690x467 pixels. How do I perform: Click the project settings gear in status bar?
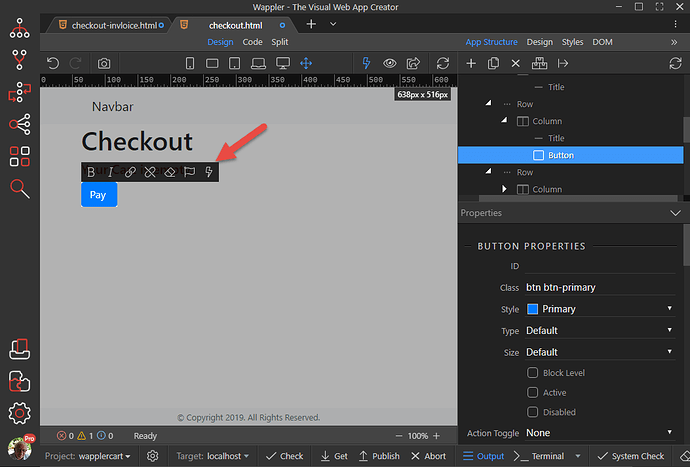(153, 456)
